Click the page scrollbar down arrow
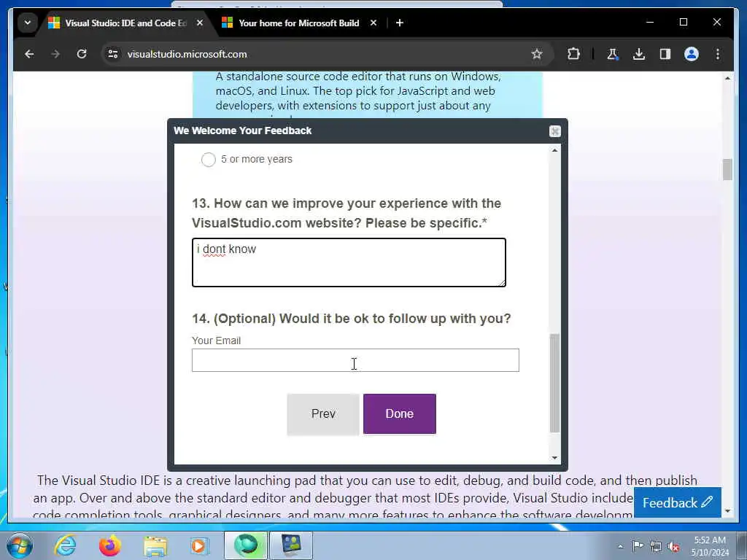The height and width of the screenshot is (560, 747). 727,511
